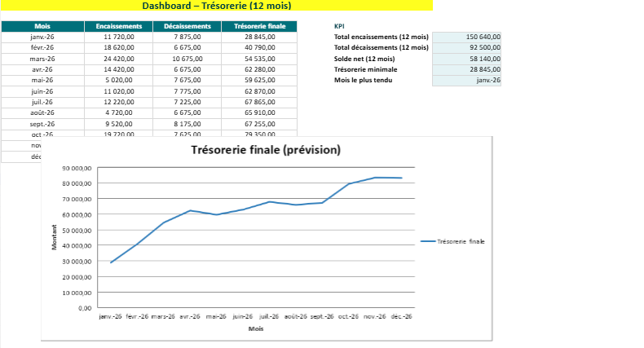Select the mars-26 month cell in table
644x348 pixels.
[42, 59]
